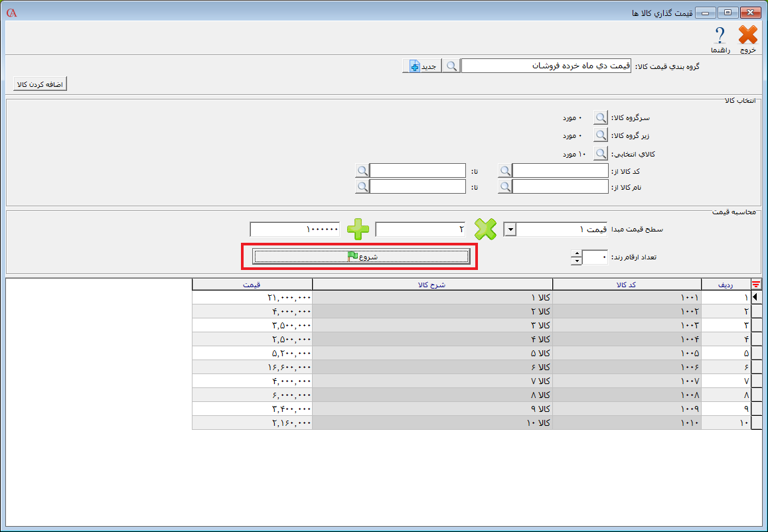Click the product code (کد کالا) column header
Screen dimensions: 768x532
point(627,285)
